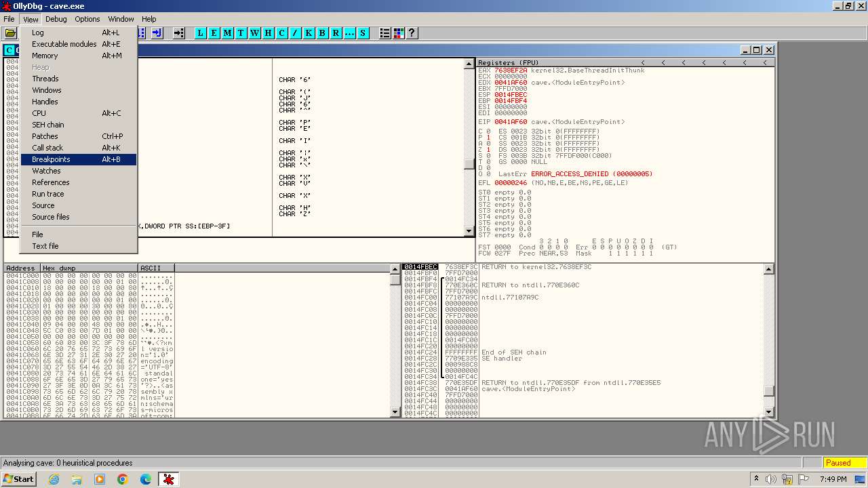The width and height of the screenshot is (868, 488).
Task: Open Patches from View menu
Action: click(x=79, y=136)
